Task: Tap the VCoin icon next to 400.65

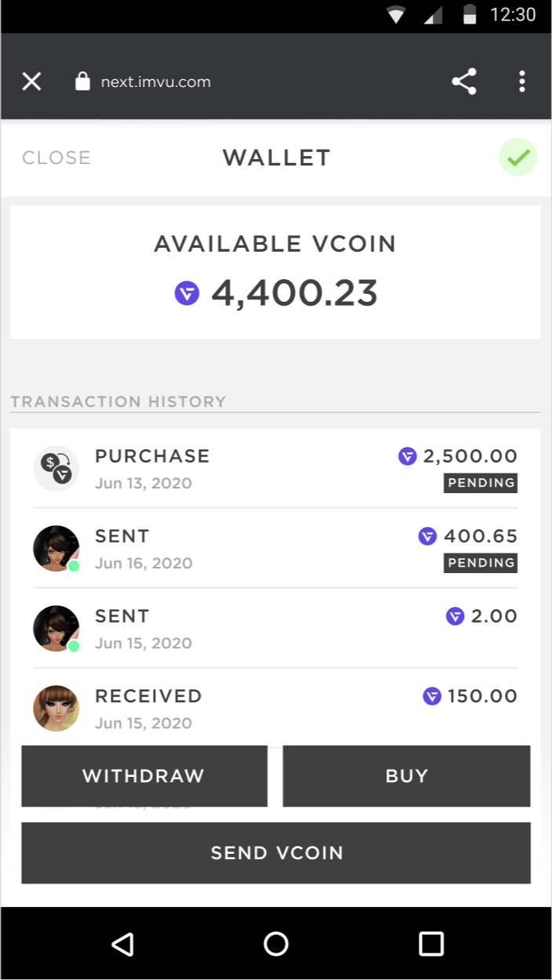Action: 427,536
